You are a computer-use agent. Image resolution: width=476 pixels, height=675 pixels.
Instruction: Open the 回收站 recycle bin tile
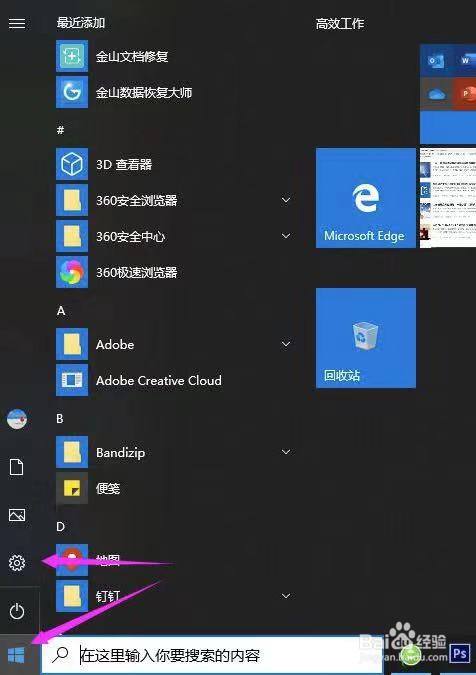[366, 338]
